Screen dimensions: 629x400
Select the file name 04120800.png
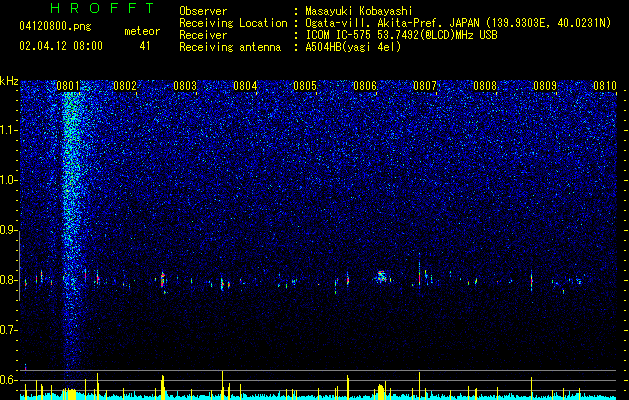click(x=55, y=26)
